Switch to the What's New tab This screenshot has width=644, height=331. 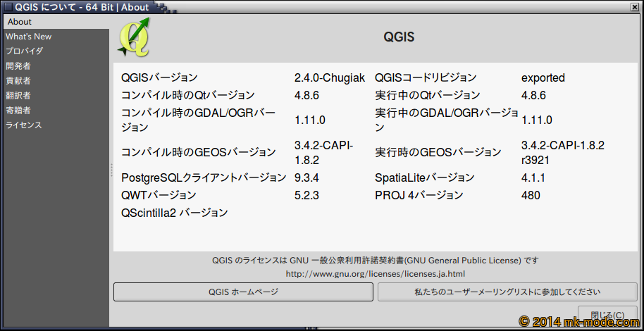(x=29, y=37)
